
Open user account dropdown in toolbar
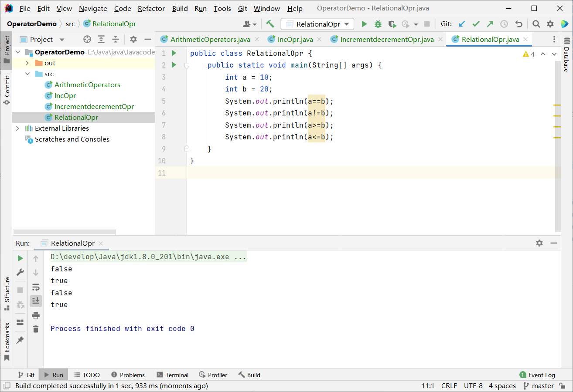click(x=250, y=24)
